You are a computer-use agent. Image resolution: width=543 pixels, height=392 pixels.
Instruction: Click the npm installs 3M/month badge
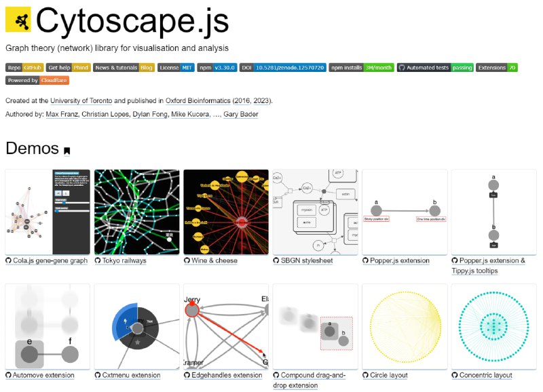tap(361, 67)
